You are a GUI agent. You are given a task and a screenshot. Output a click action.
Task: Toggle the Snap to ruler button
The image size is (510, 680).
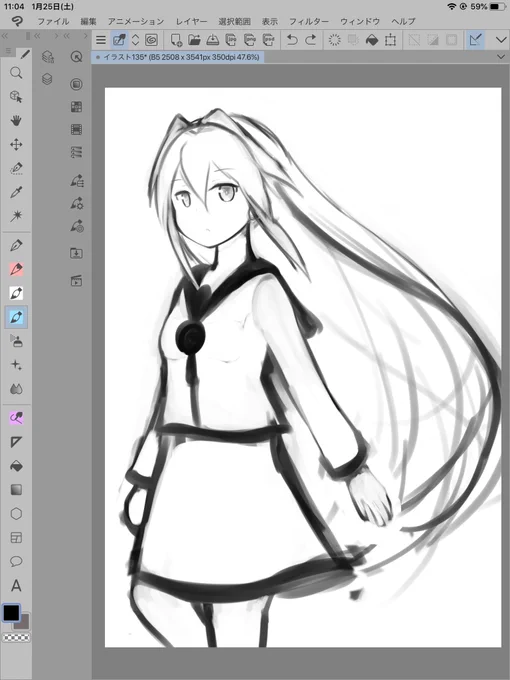click(x=475, y=40)
